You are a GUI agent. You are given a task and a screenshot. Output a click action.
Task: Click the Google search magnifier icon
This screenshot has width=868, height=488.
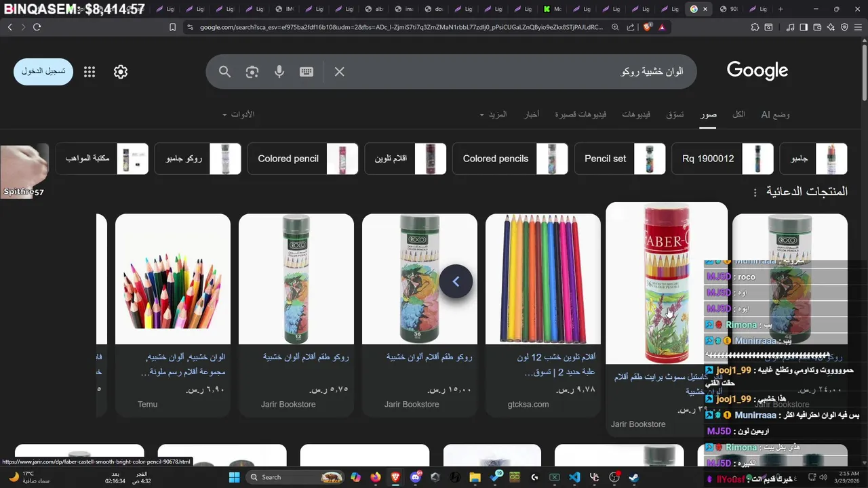tap(225, 71)
